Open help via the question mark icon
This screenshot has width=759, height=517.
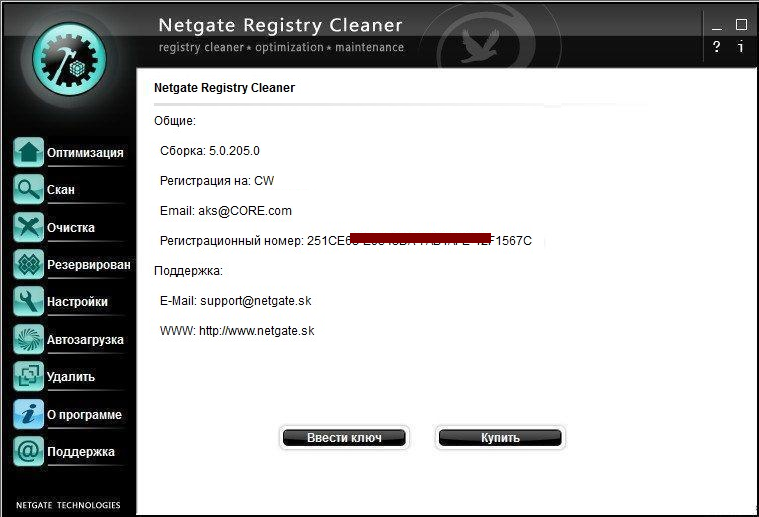[x=716, y=47]
